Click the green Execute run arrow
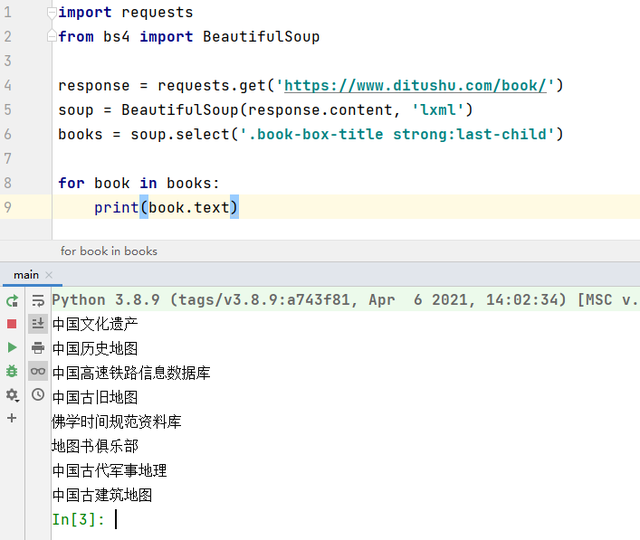The image size is (640, 540). 12,348
